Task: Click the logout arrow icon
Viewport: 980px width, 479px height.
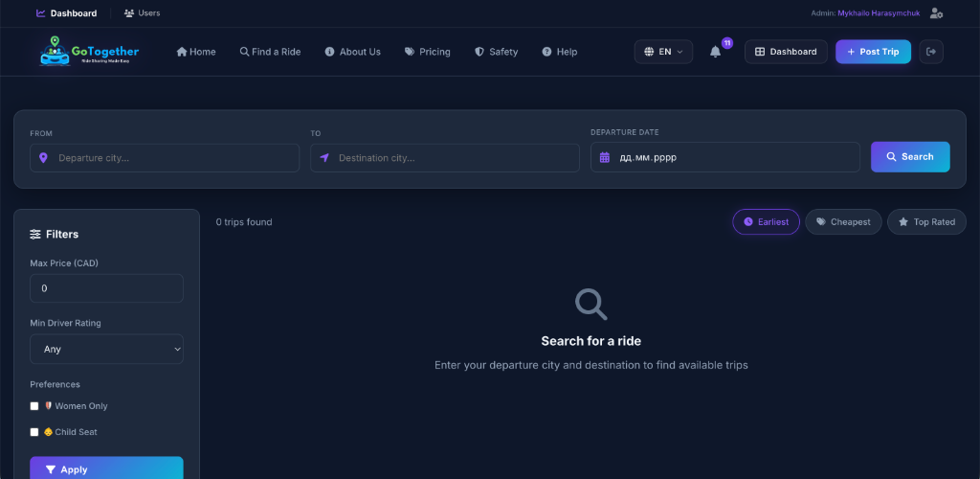Action: click(x=930, y=52)
